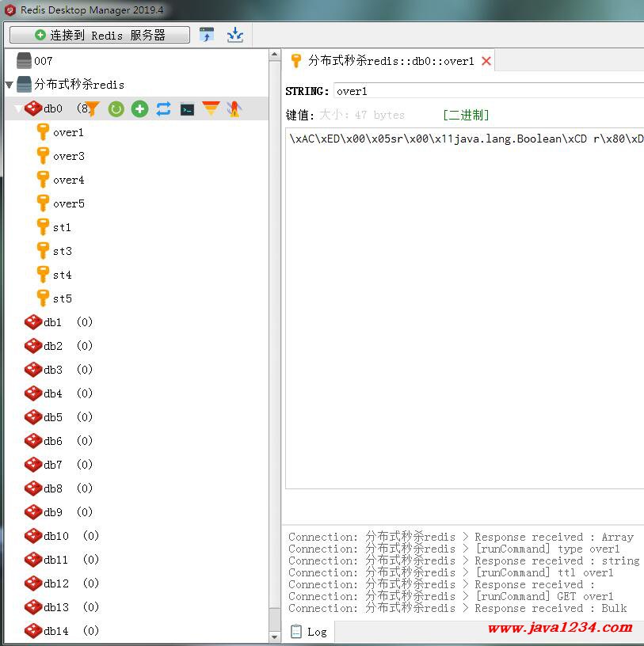Screen dimensions: 644x646
Task: Click the tree scrollbar up arrow
Action: 275,55
